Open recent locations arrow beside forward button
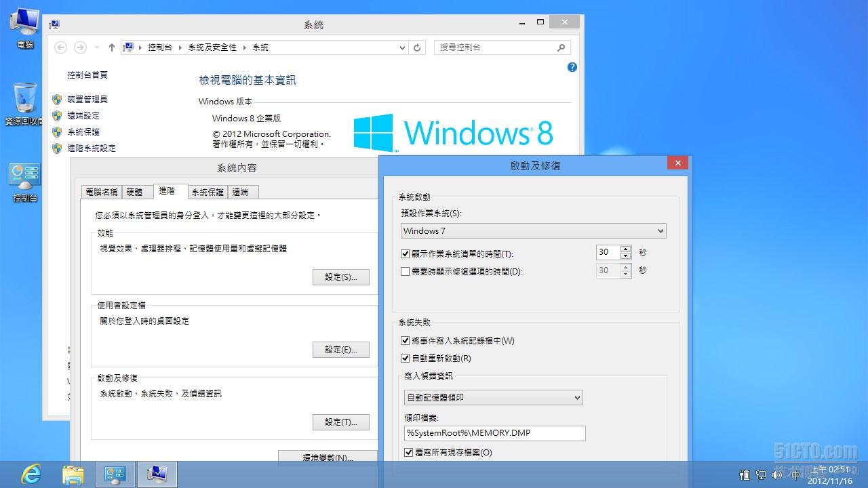The width and height of the screenshot is (868, 488). pos(96,47)
